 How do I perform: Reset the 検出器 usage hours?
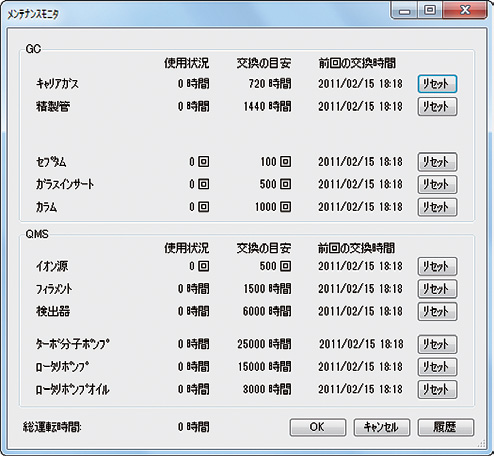pos(437,311)
